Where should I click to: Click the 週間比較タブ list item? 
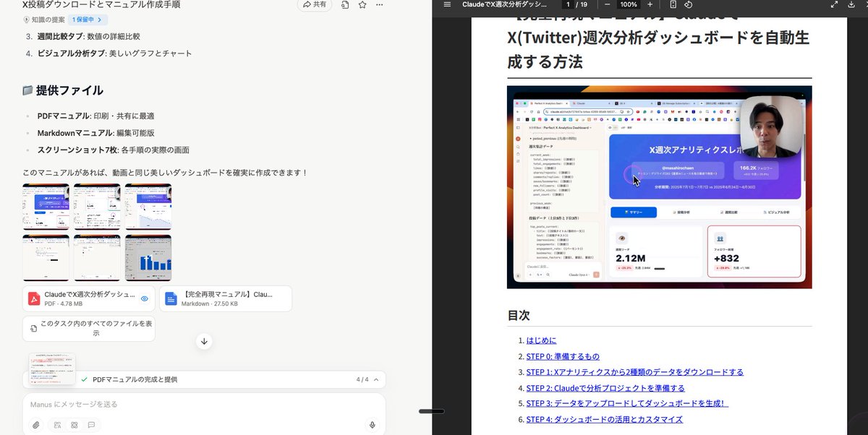click(x=88, y=36)
